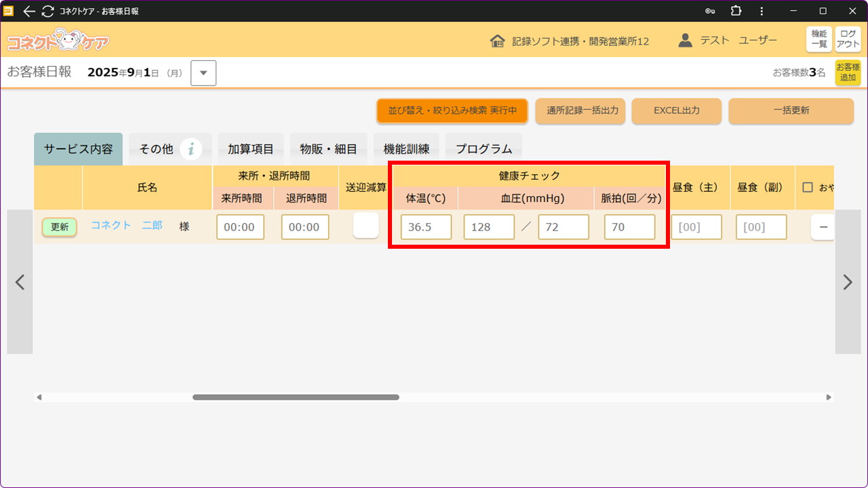Image resolution: width=868 pixels, height=488 pixels.
Task: Go to next columns with right chevron
Action: coord(848,282)
